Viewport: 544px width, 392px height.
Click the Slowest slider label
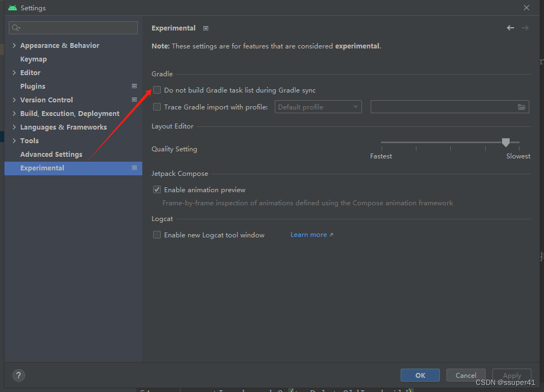point(518,156)
